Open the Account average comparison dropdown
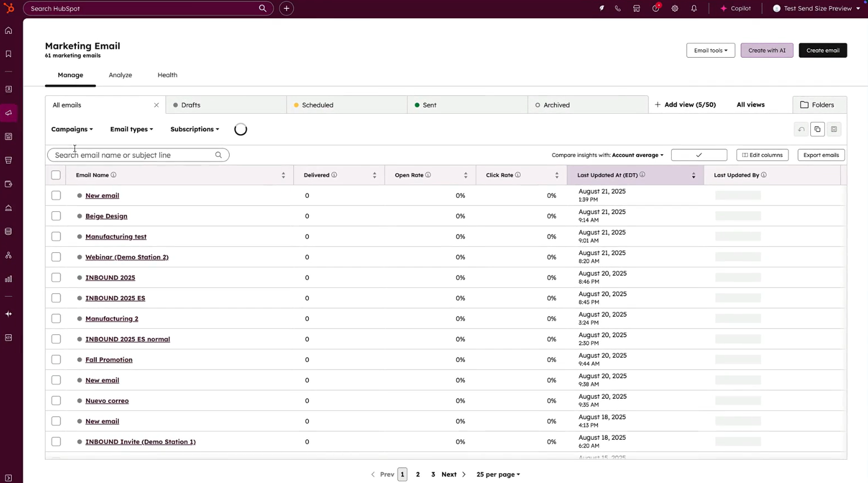The image size is (868, 483). click(637, 155)
